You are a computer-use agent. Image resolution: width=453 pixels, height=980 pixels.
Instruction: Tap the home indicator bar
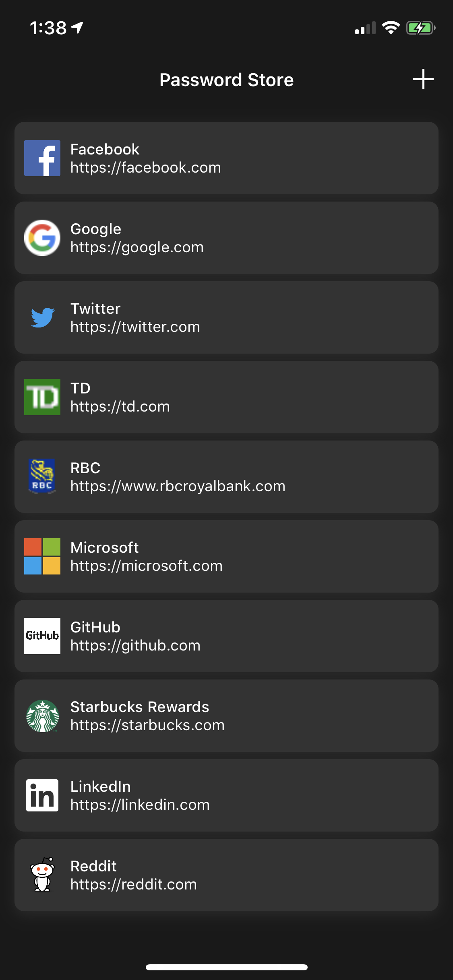[x=227, y=967]
